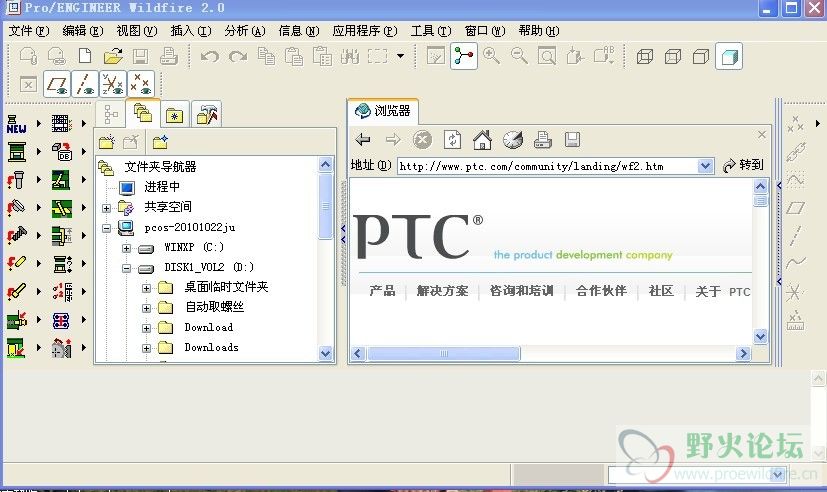
Task: Expand the Downloads folder node
Action: 147,348
